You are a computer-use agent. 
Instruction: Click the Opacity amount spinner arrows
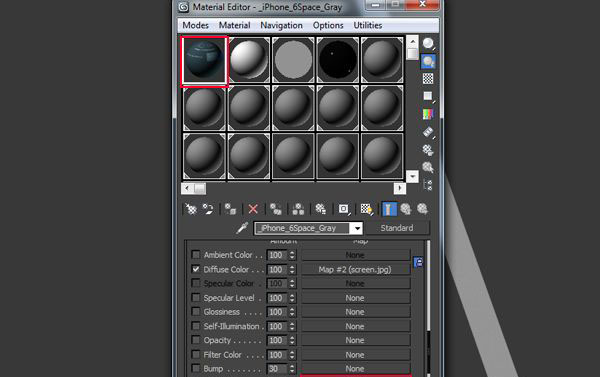coord(292,340)
